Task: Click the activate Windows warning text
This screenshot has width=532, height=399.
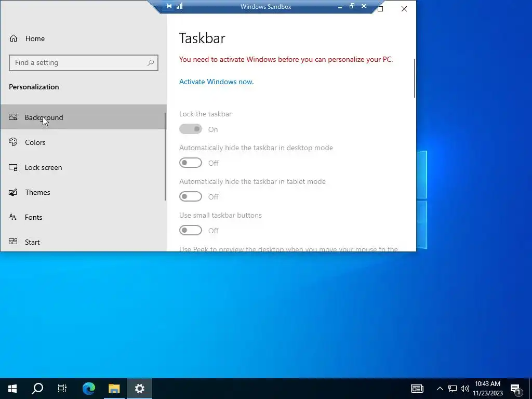Action: pyautogui.click(x=286, y=59)
